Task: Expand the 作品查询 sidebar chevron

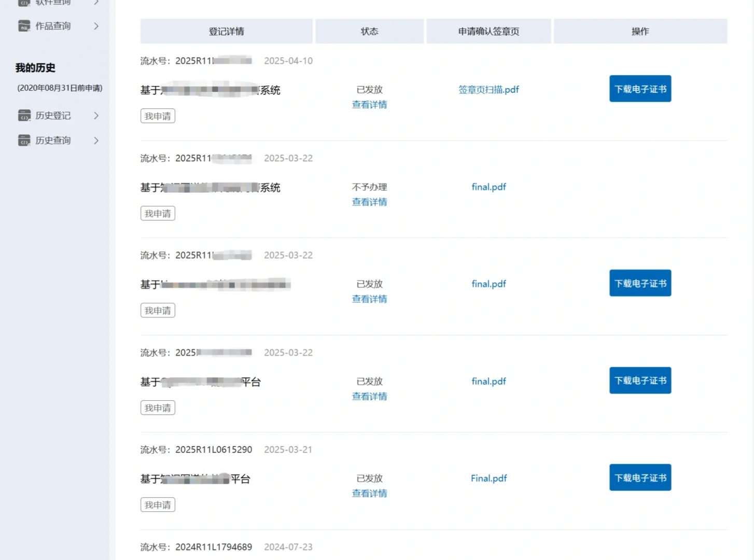Action: coord(96,25)
